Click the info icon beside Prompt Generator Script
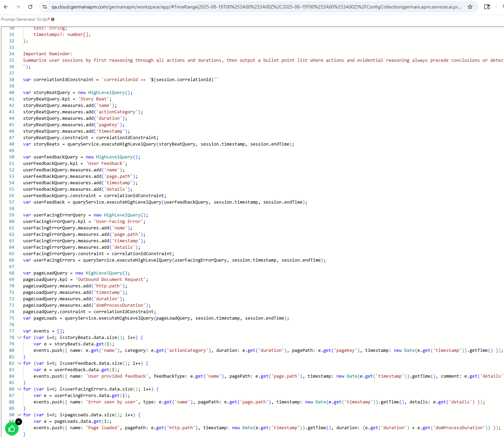This screenshot has width=504, height=437. coord(53,19)
